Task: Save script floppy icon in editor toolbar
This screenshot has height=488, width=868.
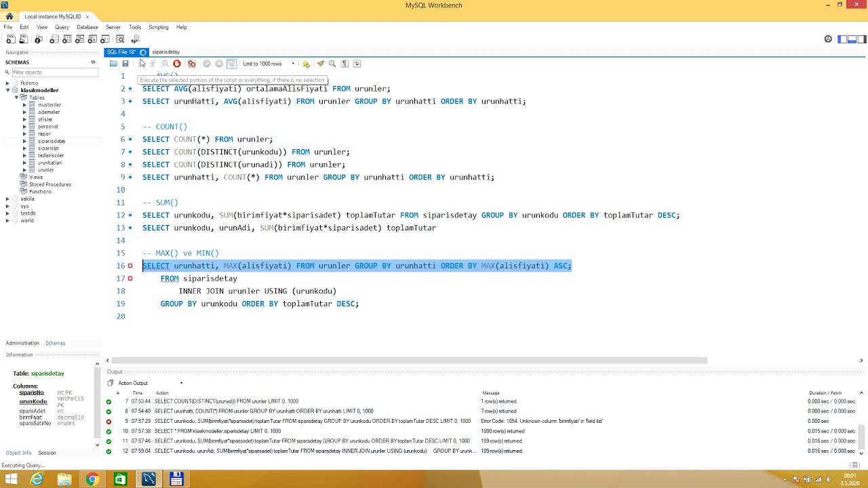Action: pos(125,64)
